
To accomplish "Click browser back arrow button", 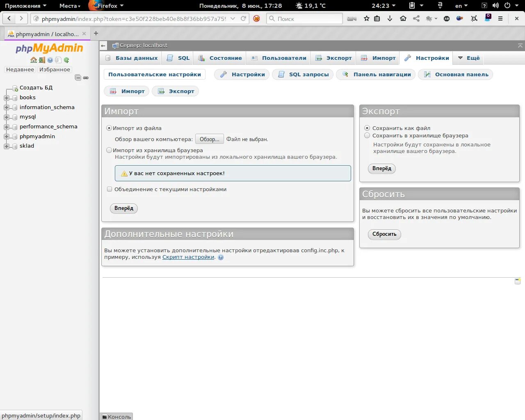I will [9, 18].
